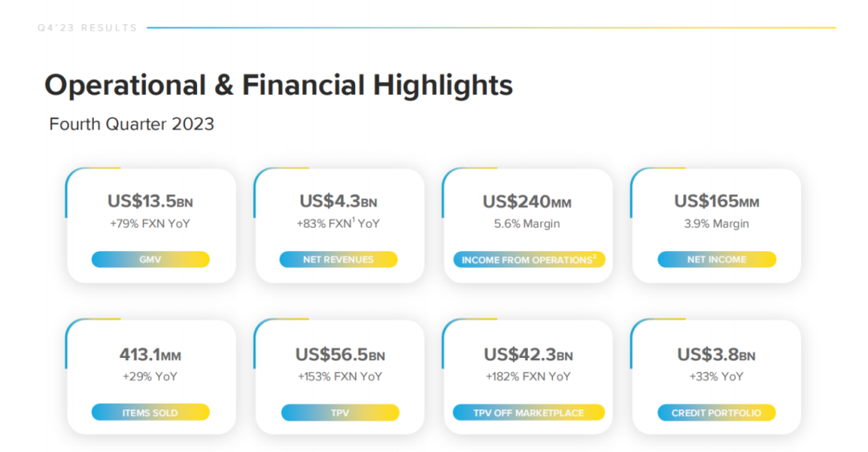Click the Operational & Financial Highlights title
868x452 pixels.
(x=278, y=86)
